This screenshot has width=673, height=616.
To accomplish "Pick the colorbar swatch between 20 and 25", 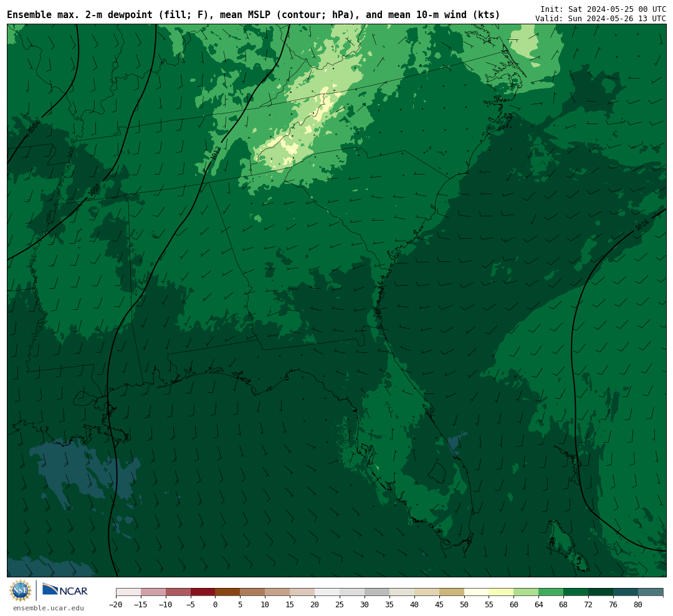I will tap(327, 592).
